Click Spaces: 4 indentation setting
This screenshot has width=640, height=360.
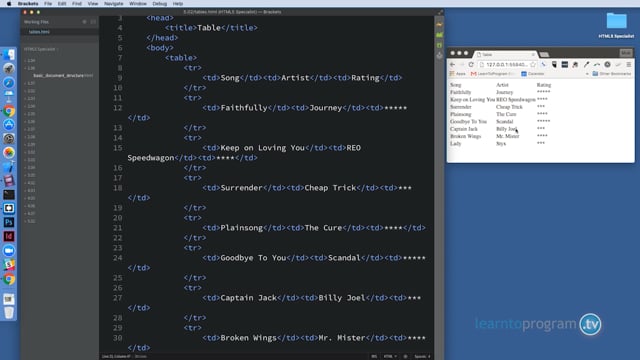click(422, 356)
